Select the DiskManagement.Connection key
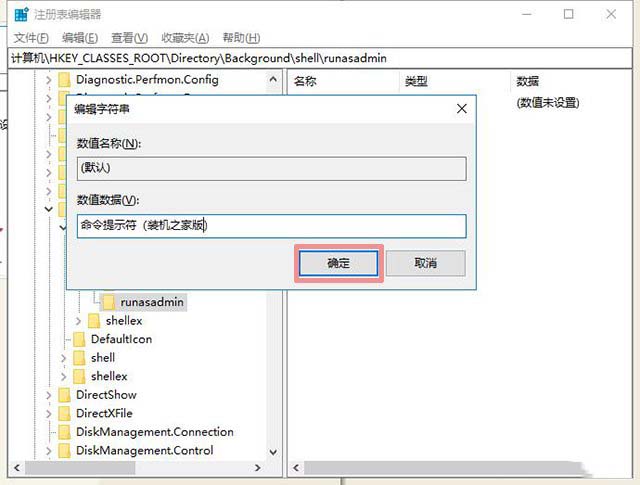Viewport: 640px width, 485px height. pos(155,432)
